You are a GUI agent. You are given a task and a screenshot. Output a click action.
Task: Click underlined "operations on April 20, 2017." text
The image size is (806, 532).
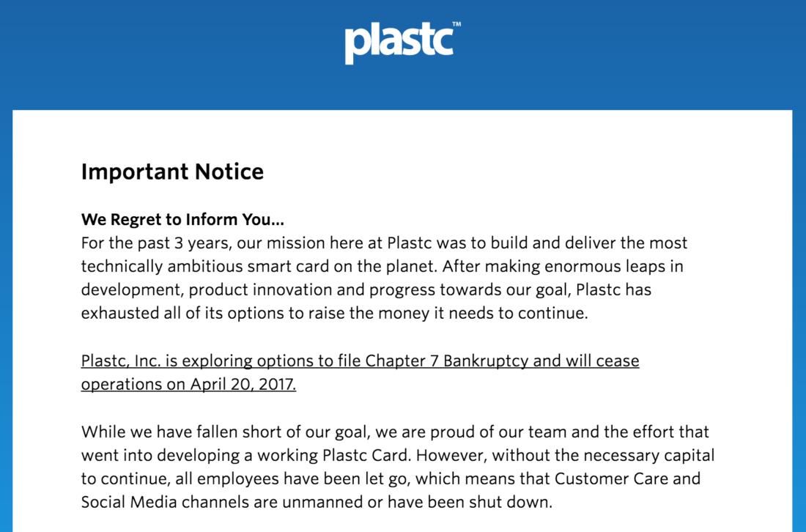click(x=188, y=385)
